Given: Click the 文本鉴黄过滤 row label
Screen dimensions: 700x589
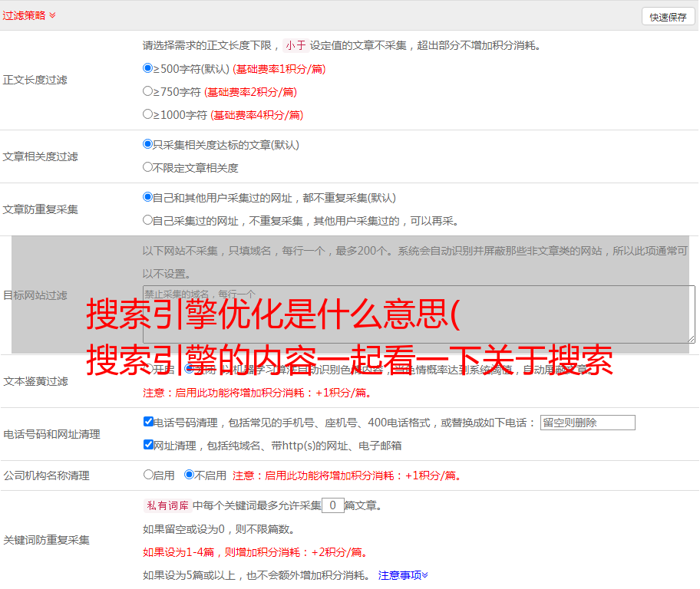Looking at the screenshot, I should (36, 381).
